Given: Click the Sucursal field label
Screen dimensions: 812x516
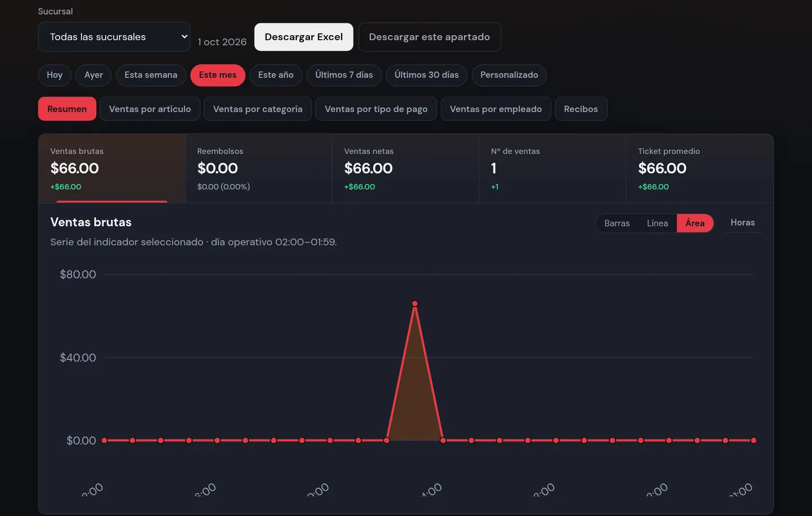Looking at the screenshot, I should [55, 11].
